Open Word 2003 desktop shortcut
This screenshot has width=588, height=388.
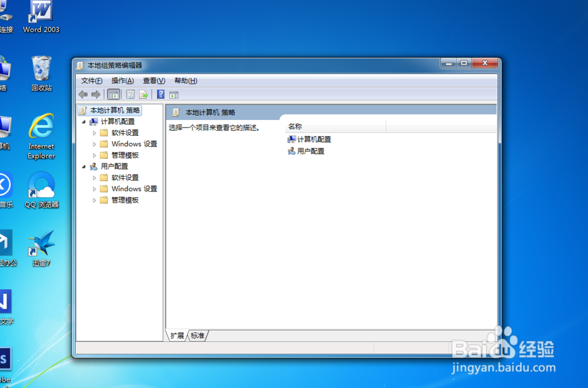(x=41, y=17)
